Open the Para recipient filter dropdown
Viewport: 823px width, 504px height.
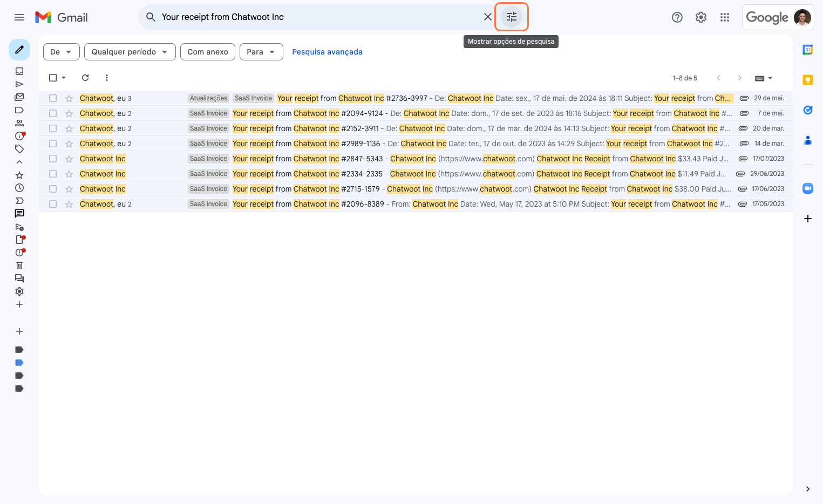pyautogui.click(x=261, y=52)
